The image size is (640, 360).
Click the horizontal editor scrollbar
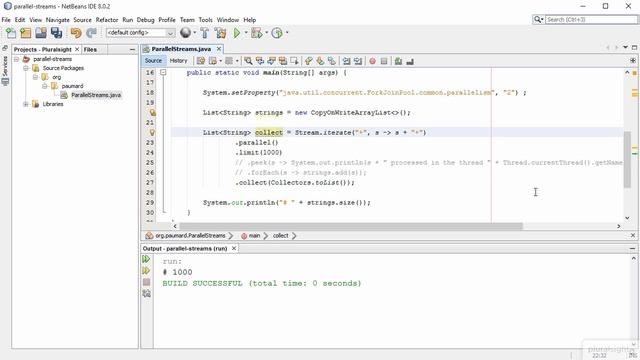point(351,226)
